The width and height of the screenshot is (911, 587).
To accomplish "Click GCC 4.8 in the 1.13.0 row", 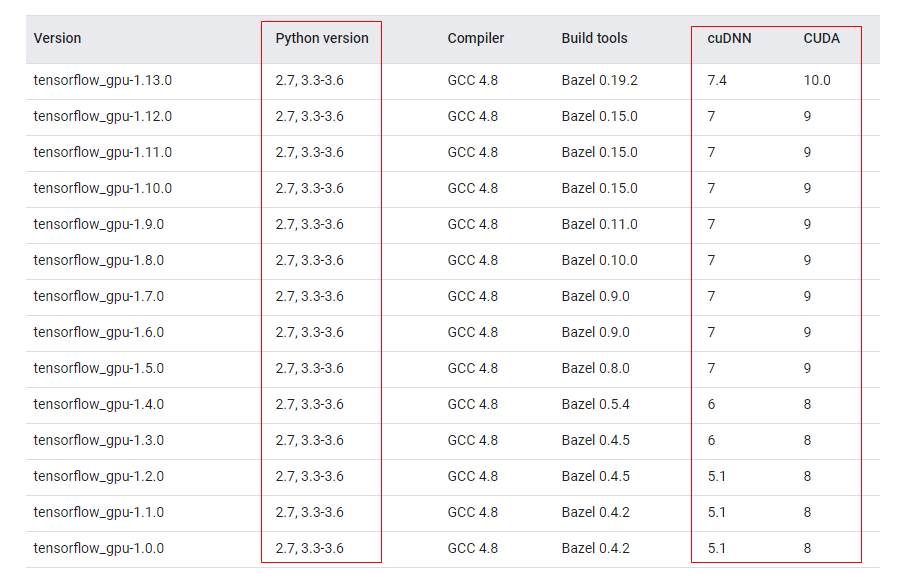I will click(x=472, y=80).
